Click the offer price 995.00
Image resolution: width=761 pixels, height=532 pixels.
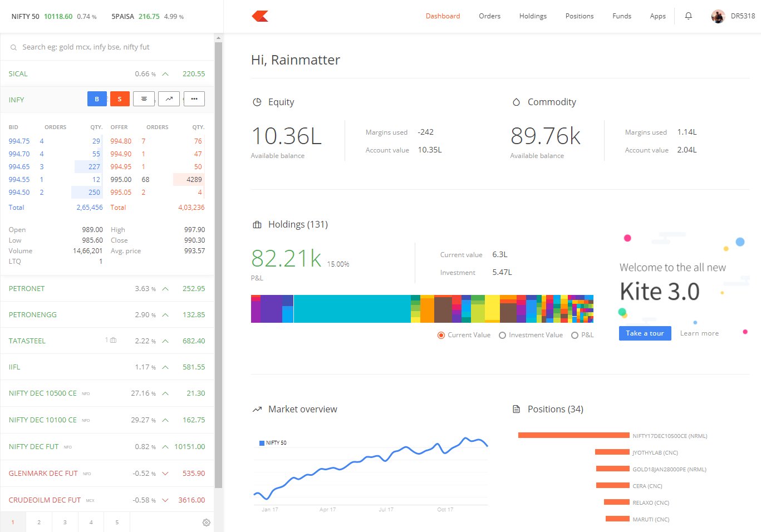pyautogui.click(x=121, y=180)
